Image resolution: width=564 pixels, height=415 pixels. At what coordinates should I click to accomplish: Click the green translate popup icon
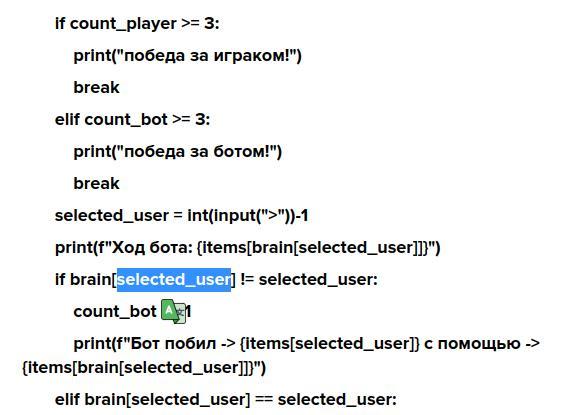(173, 311)
